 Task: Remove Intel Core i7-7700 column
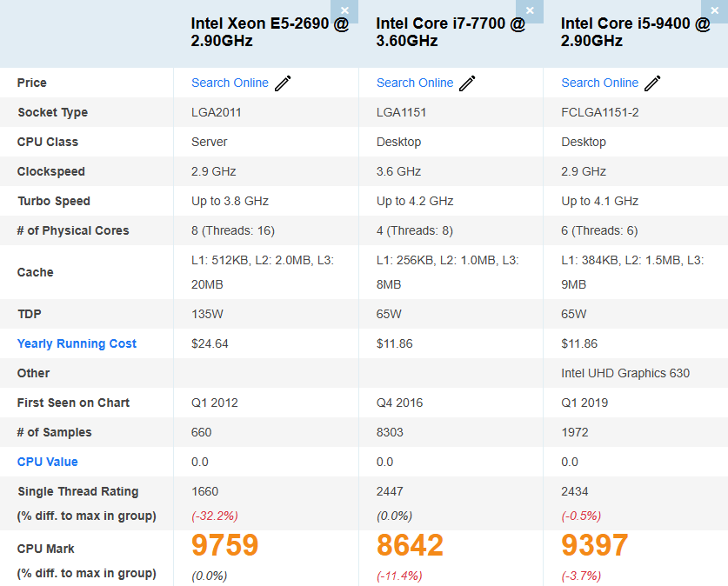pyautogui.click(x=530, y=10)
